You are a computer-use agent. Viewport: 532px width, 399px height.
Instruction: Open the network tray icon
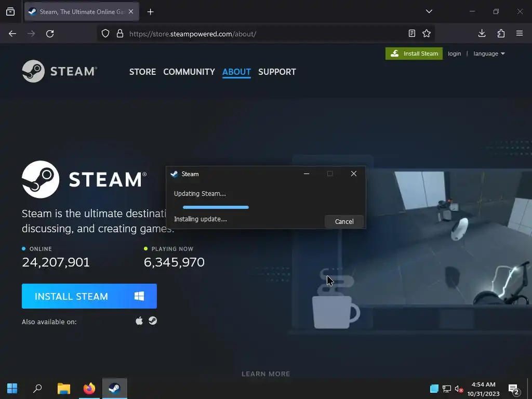[446, 389]
